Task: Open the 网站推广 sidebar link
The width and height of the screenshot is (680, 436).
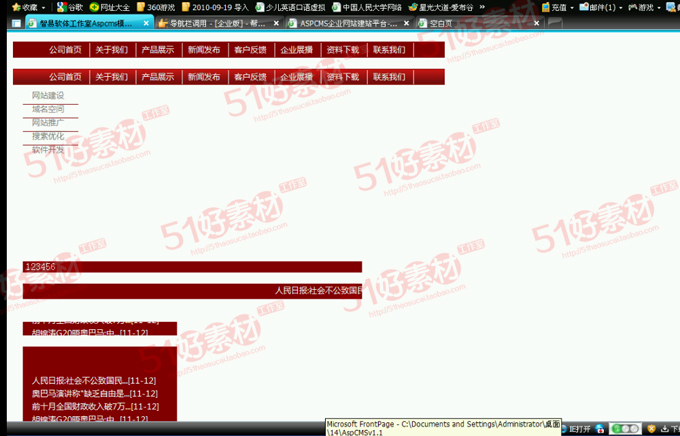Action: [x=48, y=122]
